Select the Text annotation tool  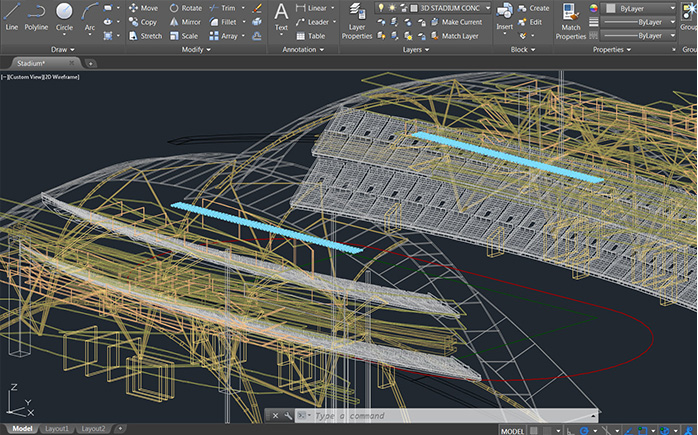281,16
